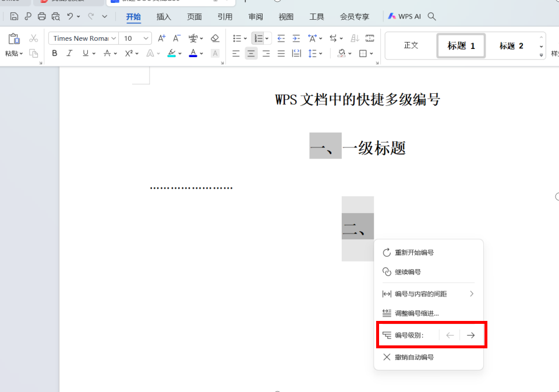Screen dimensions: 559x392
Task: Choose 继续编号 in context menu
Action: click(429, 272)
